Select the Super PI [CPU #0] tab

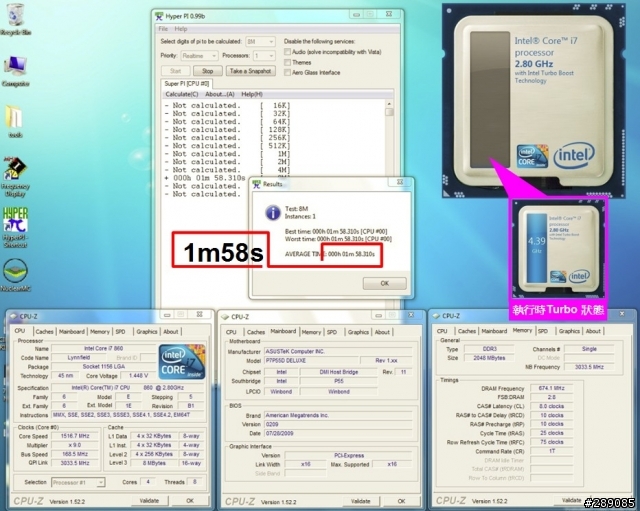pos(187,84)
